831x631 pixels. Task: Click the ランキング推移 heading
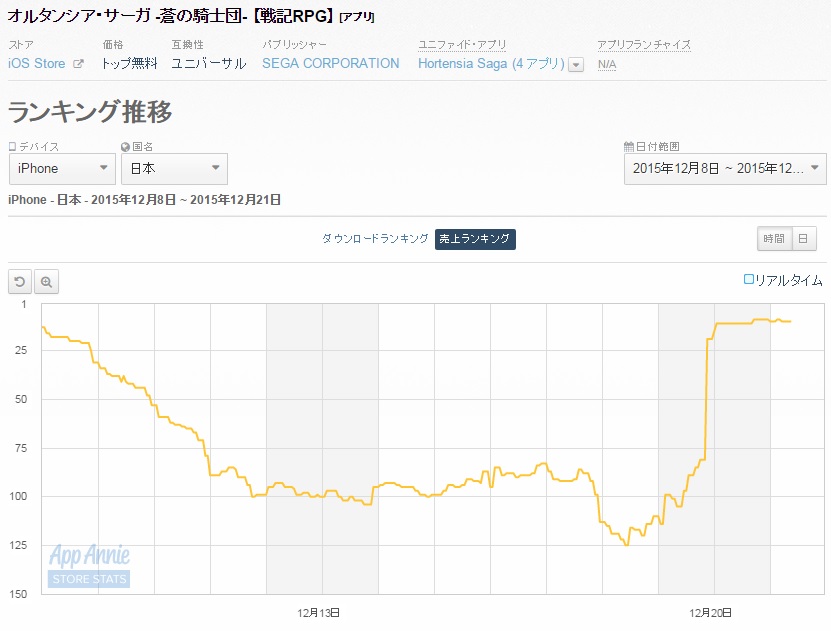(x=90, y=112)
